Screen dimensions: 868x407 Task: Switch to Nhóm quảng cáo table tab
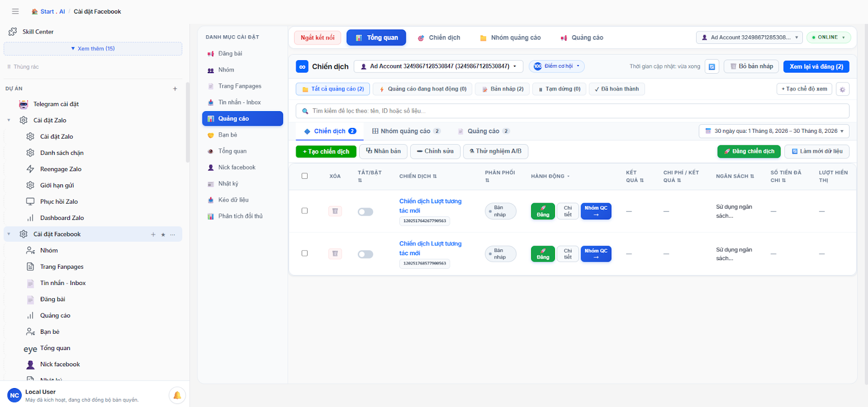pos(406,131)
